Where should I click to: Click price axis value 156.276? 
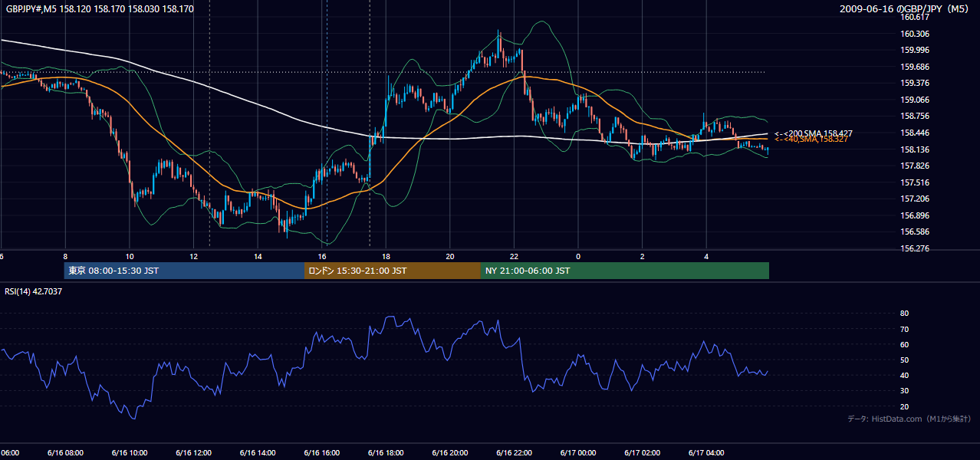(x=916, y=248)
